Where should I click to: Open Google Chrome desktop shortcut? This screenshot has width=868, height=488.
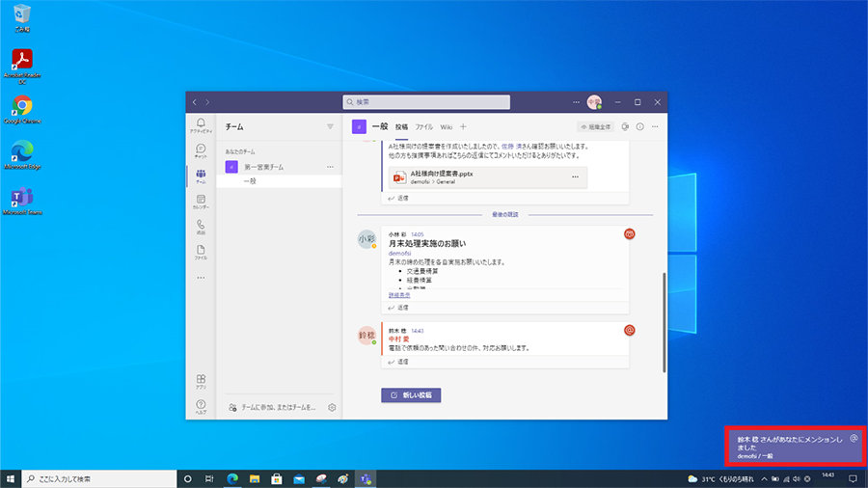[22, 109]
